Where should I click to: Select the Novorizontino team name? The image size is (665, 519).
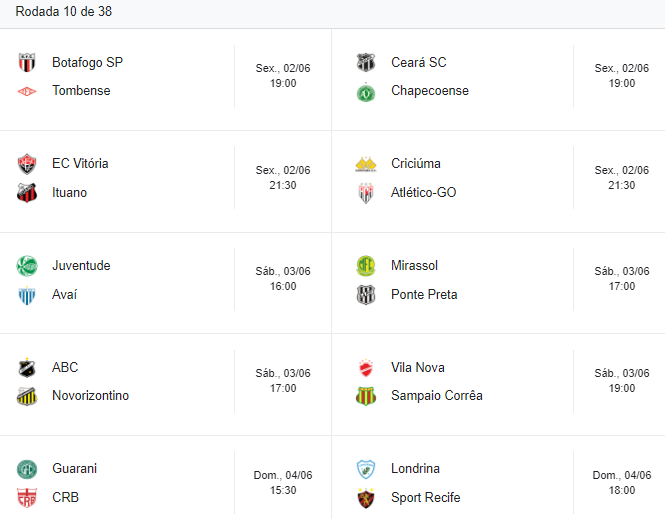(90, 395)
